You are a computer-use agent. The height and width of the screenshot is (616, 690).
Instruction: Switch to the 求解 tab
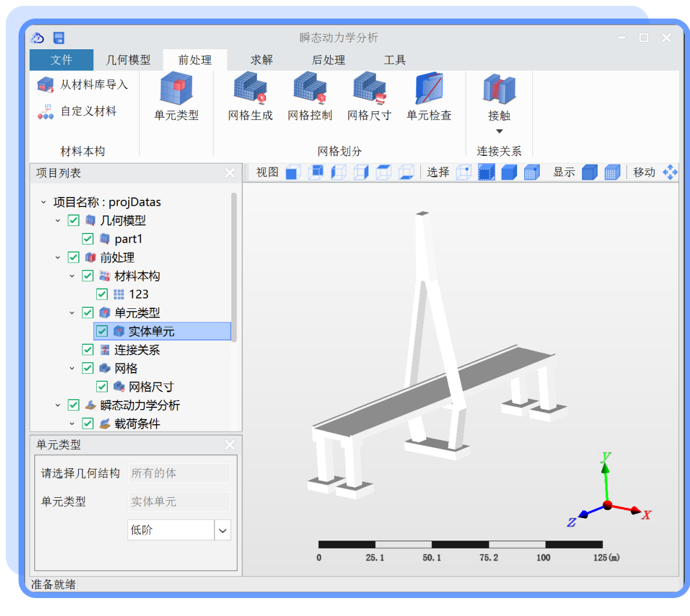[262, 60]
